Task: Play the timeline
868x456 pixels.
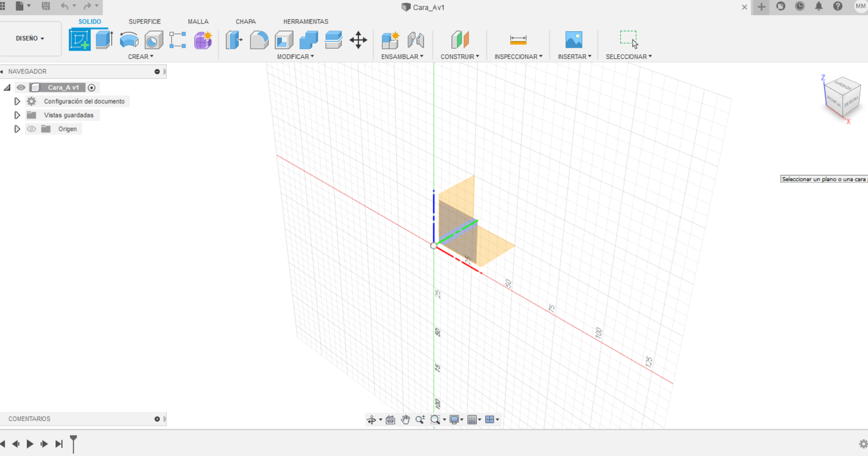Action: pos(30,444)
